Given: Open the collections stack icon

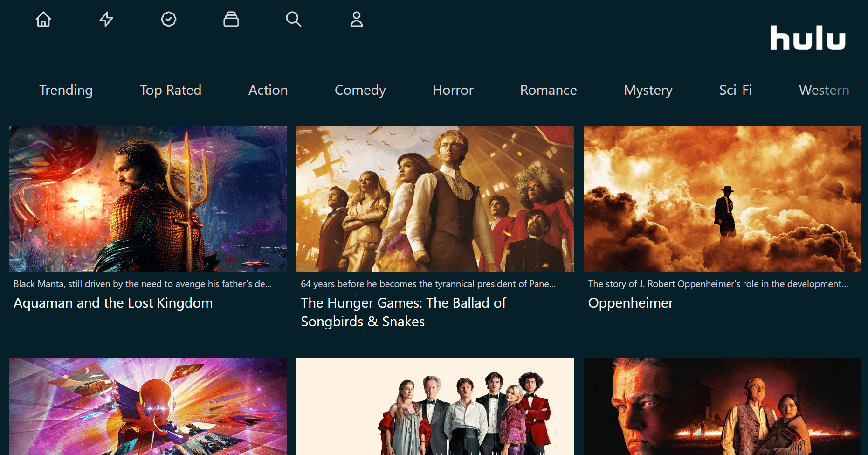Looking at the screenshot, I should (231, 19).
